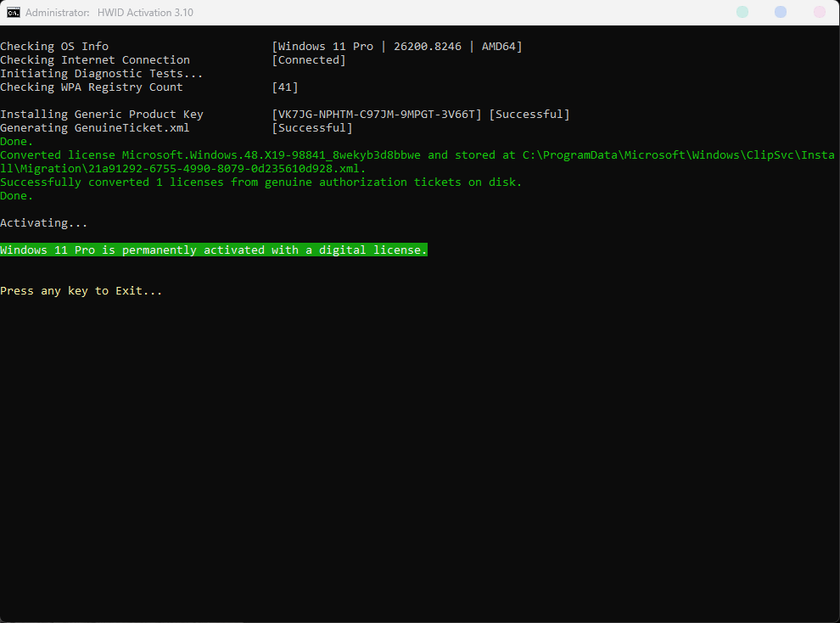
Task: Click "[Successful]" on the GenuineTicket.xml line
Action: pos(312,128)
